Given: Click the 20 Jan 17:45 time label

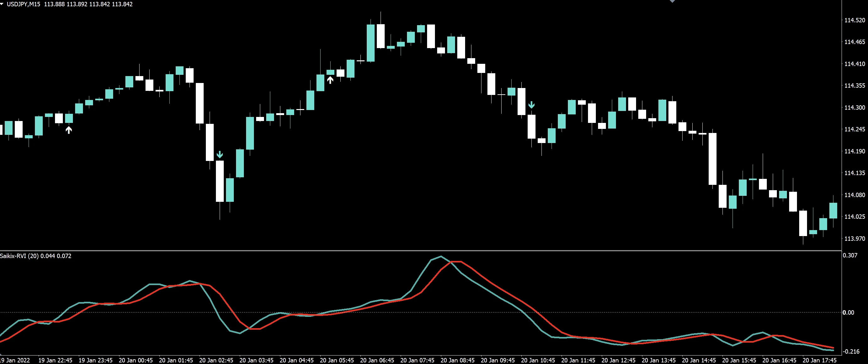Looking at the screenshot, I should (820, 360).
